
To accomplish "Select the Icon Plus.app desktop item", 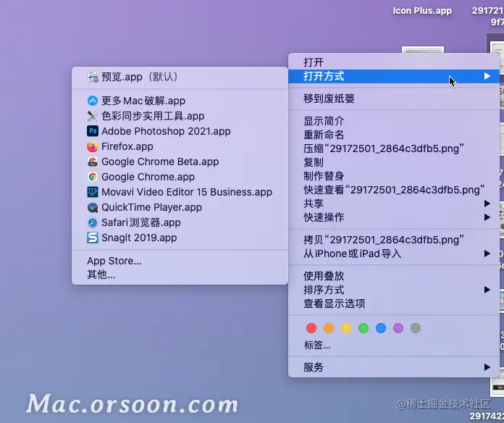I will 422,11.
